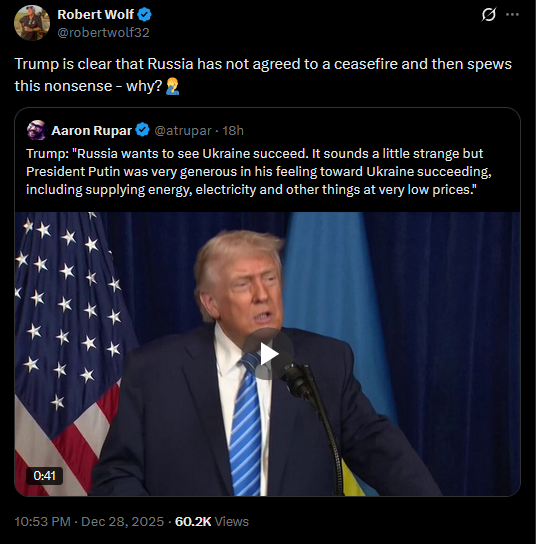This screenshot has width=536, height=544.
Task: Click Aaron Rupar's avatar in quoted post
Action: [37, 130]
